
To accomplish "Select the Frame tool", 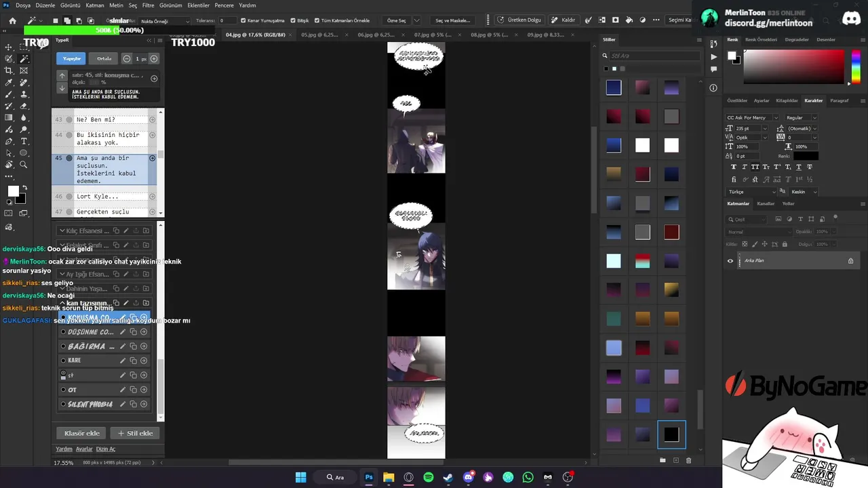I will tap(24, 70).
